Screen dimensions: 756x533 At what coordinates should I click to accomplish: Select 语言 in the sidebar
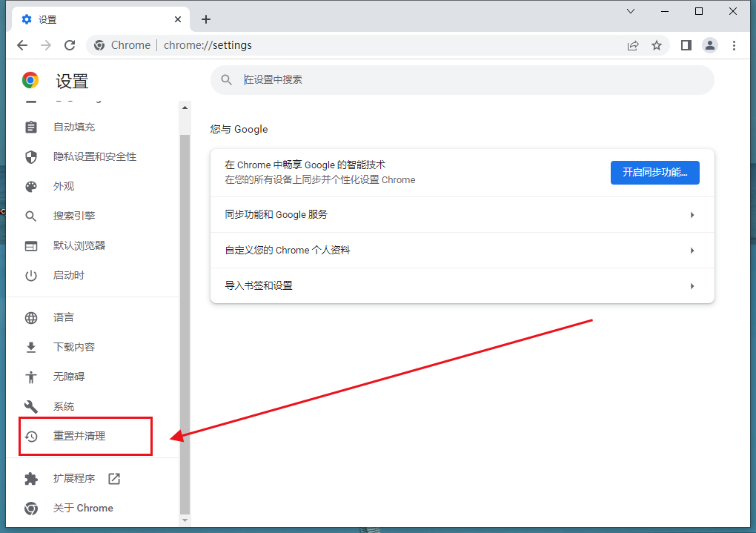click(x=92, y=318)
